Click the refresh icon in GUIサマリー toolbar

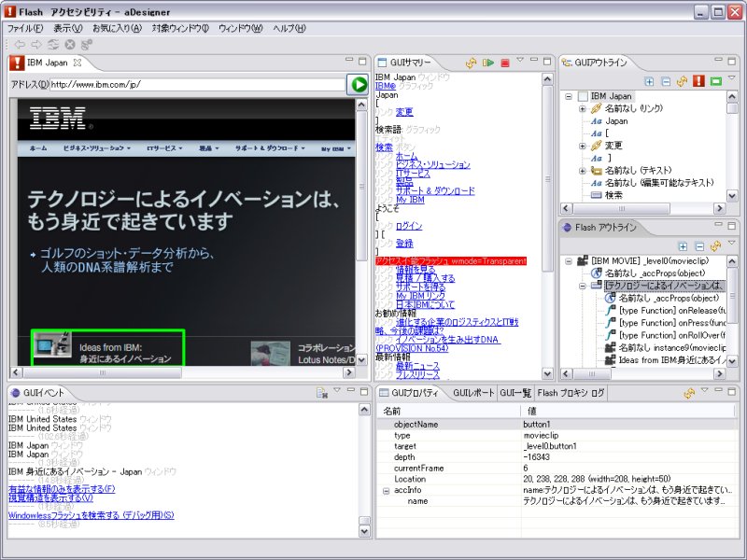click(472, 63)
